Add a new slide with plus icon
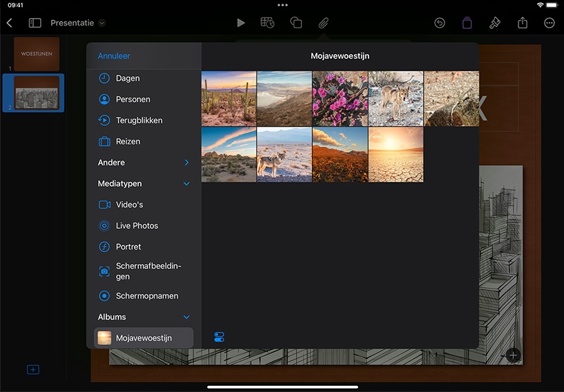Viewport: 564px width, 392px height. 33,369
